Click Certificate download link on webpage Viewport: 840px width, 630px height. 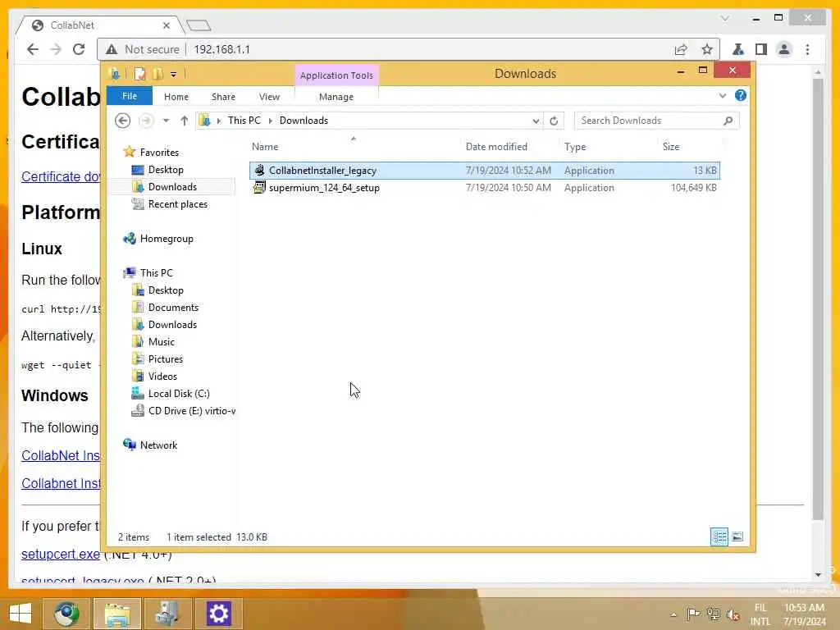[x=61, y=177]
